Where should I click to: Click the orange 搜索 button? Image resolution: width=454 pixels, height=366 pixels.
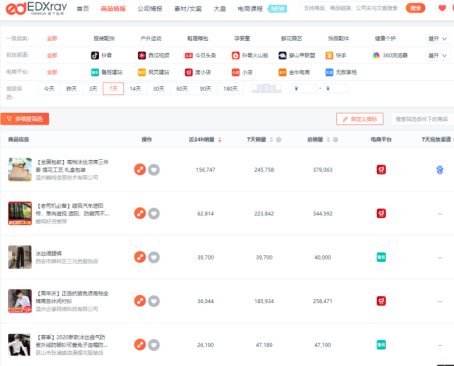coord(415,8)
